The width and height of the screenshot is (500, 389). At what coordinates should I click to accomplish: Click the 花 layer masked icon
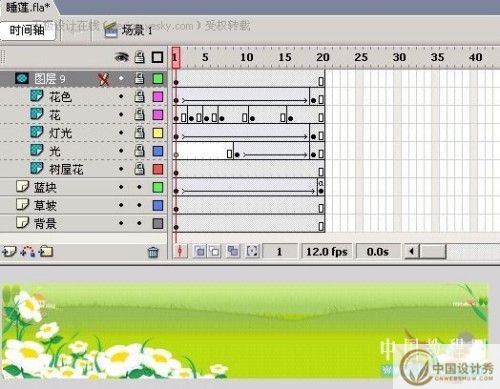[37, 114]
